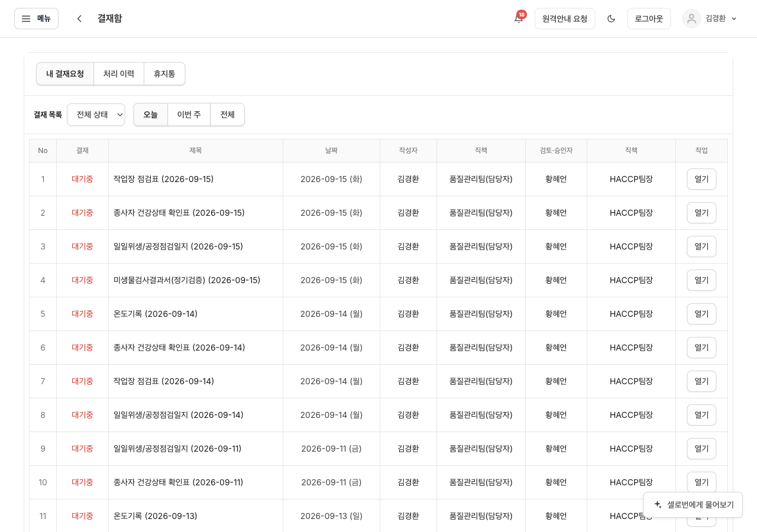
Task: Expand the 전체 상태 status dropdown
Action: pos(96,115)
